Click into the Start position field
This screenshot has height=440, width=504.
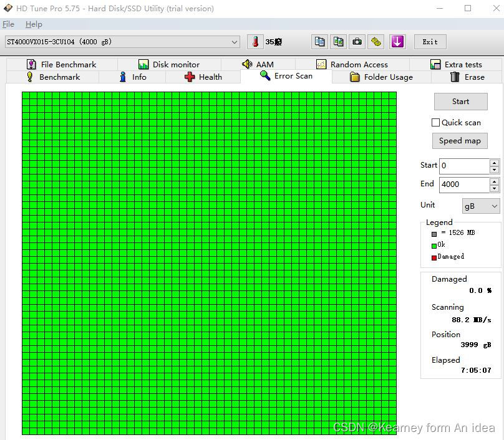(x=464, y=166)
